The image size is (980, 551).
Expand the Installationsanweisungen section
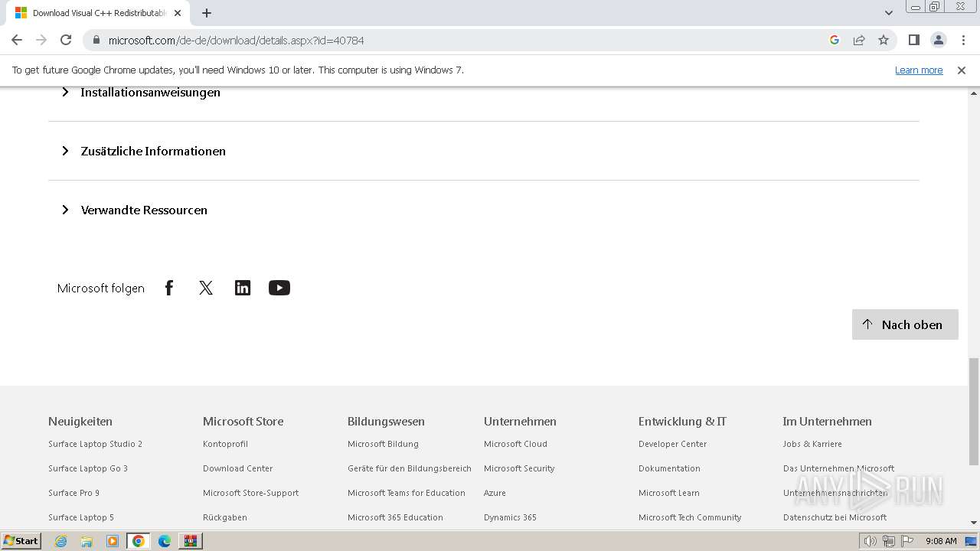[150, 92]
